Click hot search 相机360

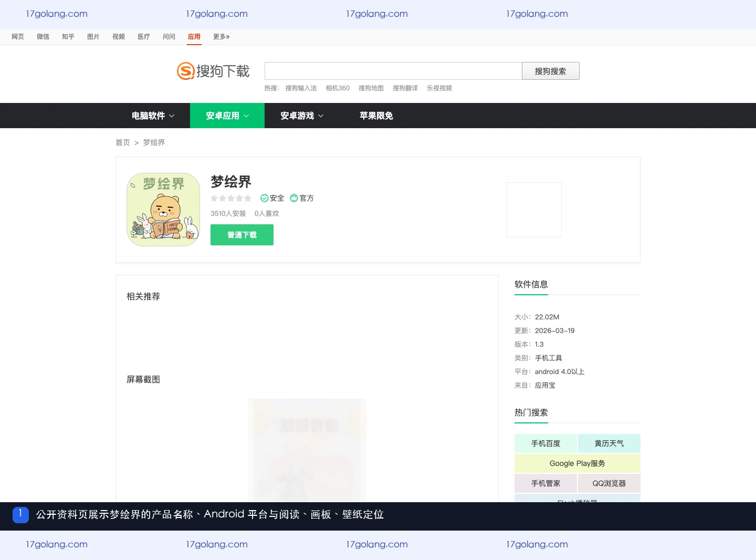(338, 88)
